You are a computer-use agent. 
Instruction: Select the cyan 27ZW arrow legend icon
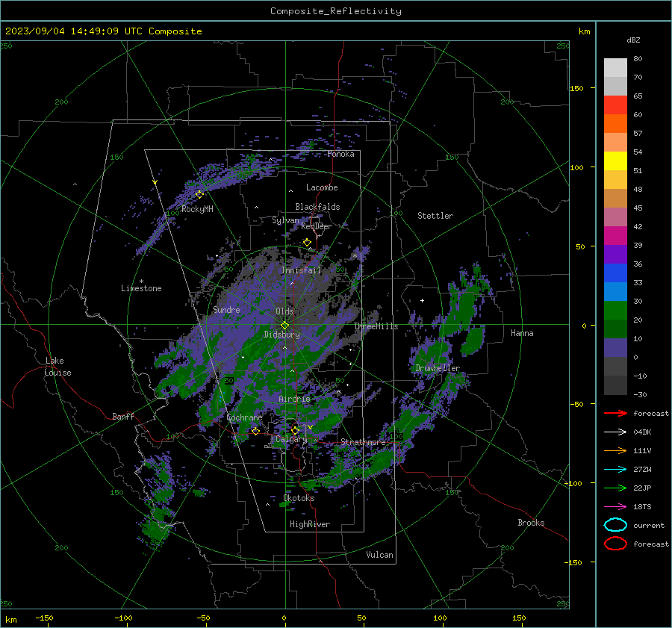(x=615, y=470)
